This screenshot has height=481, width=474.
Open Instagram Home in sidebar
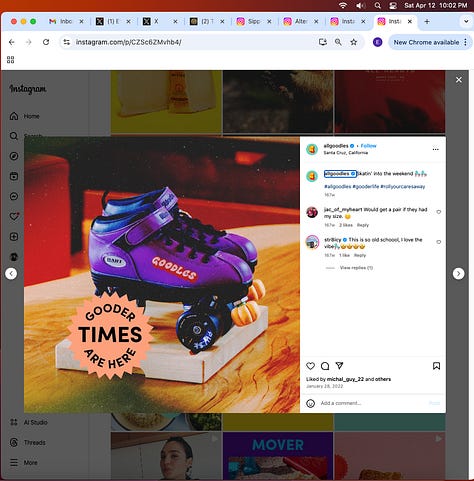[x=25, y=116]
